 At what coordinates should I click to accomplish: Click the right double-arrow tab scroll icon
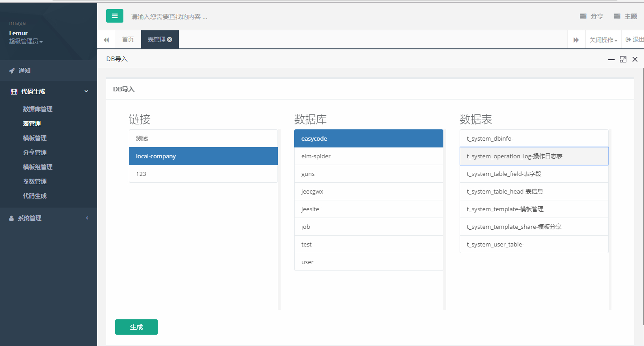click(576, 40)
